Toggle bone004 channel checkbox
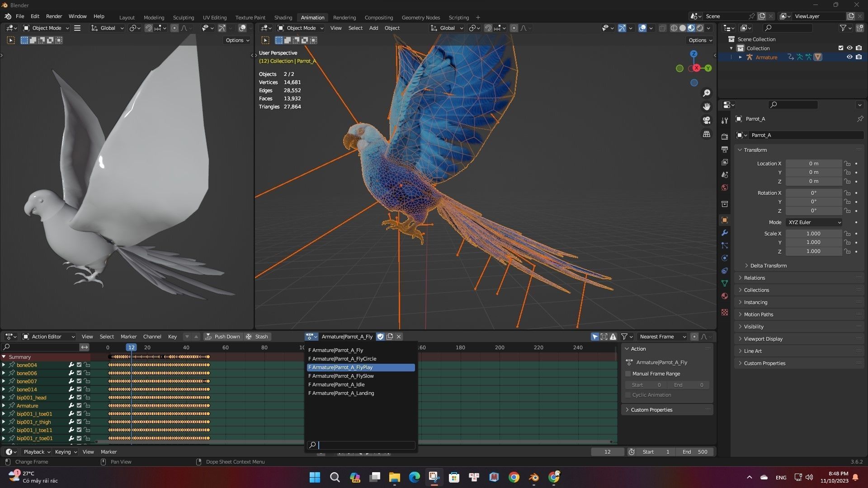Image resolution: width=868 pixels, height=488 pixels. click(79, 365)
